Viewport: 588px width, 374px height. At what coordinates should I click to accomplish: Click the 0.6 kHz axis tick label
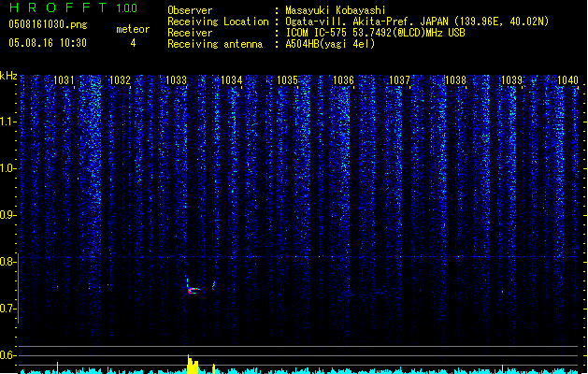tap(7, 355)
